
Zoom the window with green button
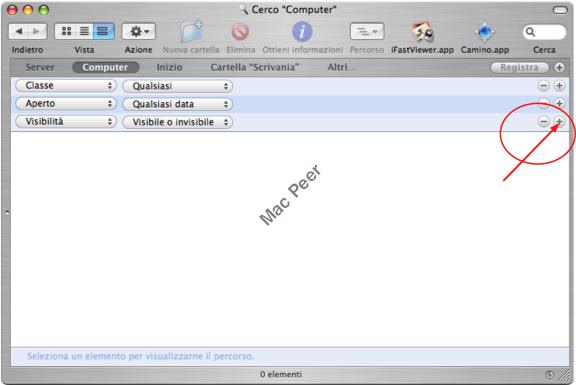pyautogui.click(x=44, y=10)
